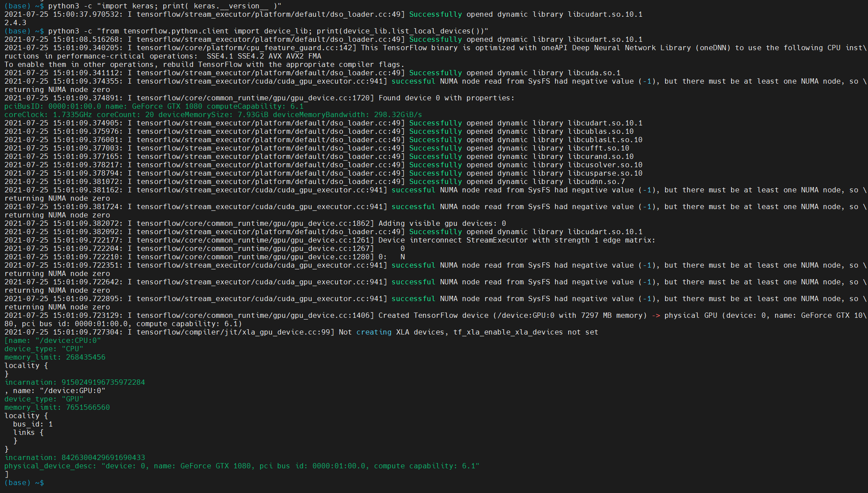Click gpu_device.cc:1720] source reference
This screenshot has height=493, width=868.
(332, 98)
